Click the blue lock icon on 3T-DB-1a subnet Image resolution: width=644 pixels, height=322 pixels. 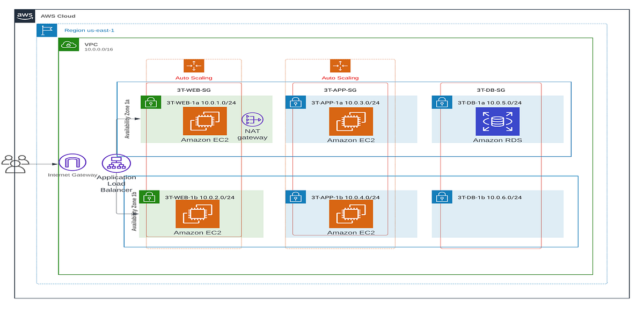tap(441, 102)
